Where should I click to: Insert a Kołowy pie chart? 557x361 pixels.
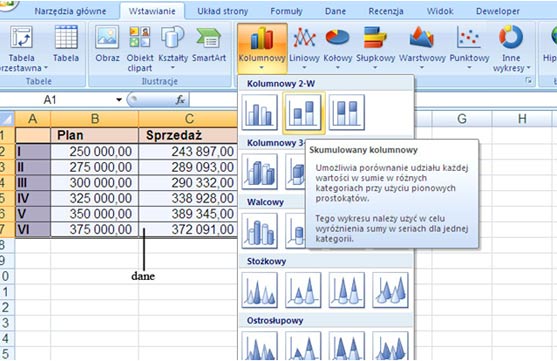(337, 48)
